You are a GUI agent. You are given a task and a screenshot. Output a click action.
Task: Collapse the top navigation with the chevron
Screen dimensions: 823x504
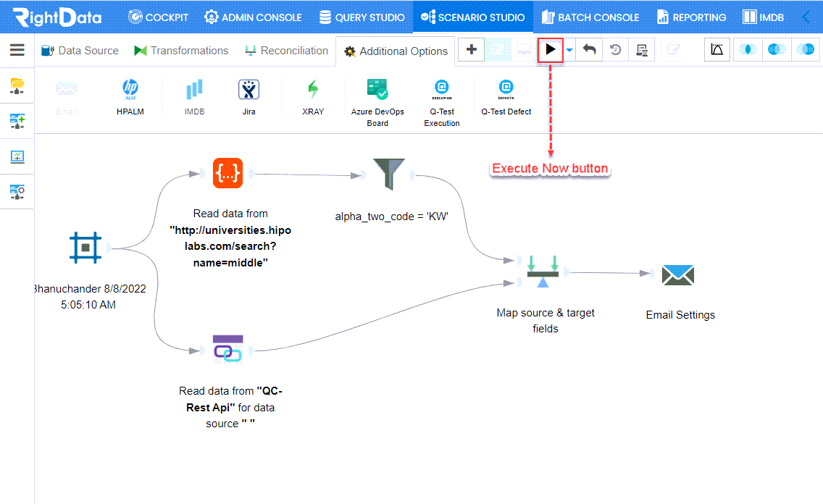[x=806, y=17]
